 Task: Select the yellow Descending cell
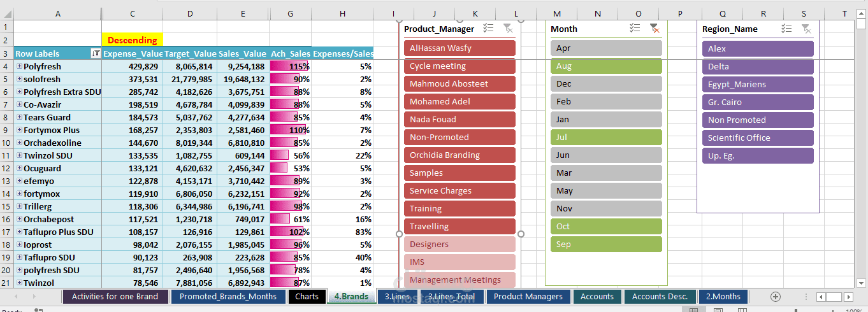coord(132,40)
